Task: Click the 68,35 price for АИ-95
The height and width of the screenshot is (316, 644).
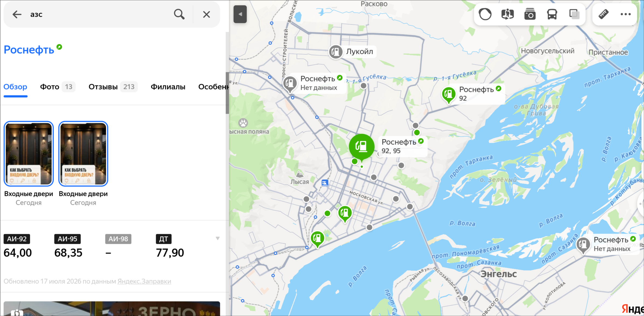Action: point(68,253)
